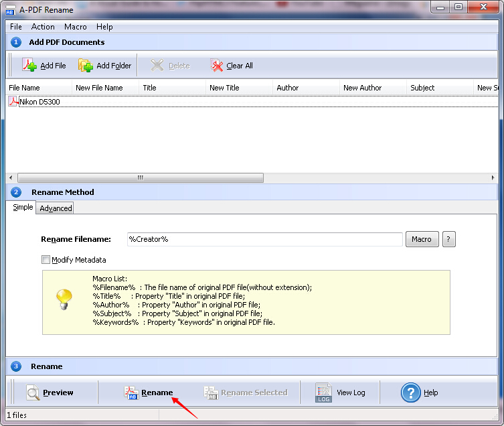Click the left arrow of the file list scrollbar
The height and width of the screenshot is (426, 504).
(11, 177)
